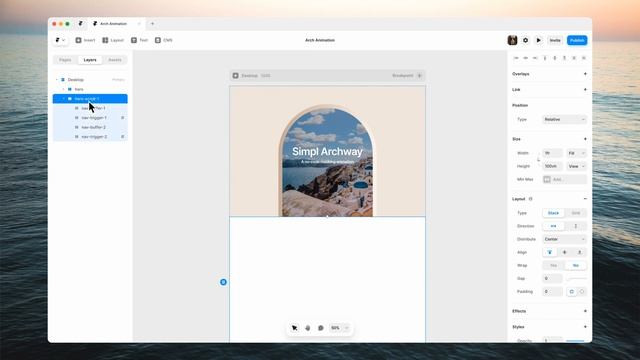The width and height of the screenshot is (640, 360).
Task: Add a link with plus
Action: 585,89
